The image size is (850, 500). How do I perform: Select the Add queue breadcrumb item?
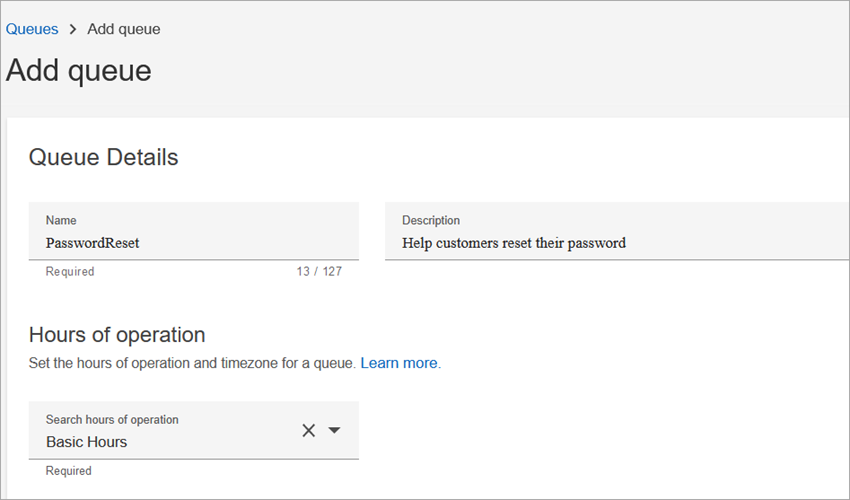pos(124,29)
